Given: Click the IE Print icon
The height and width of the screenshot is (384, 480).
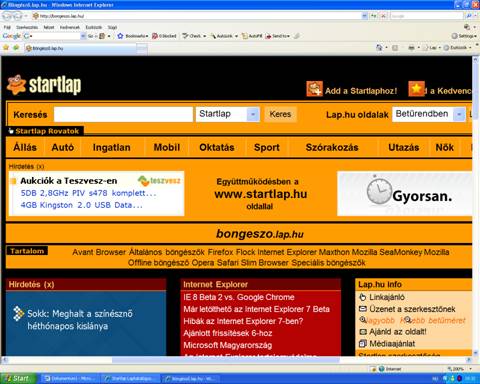Looking at the screenshot, I should point(411,48).
